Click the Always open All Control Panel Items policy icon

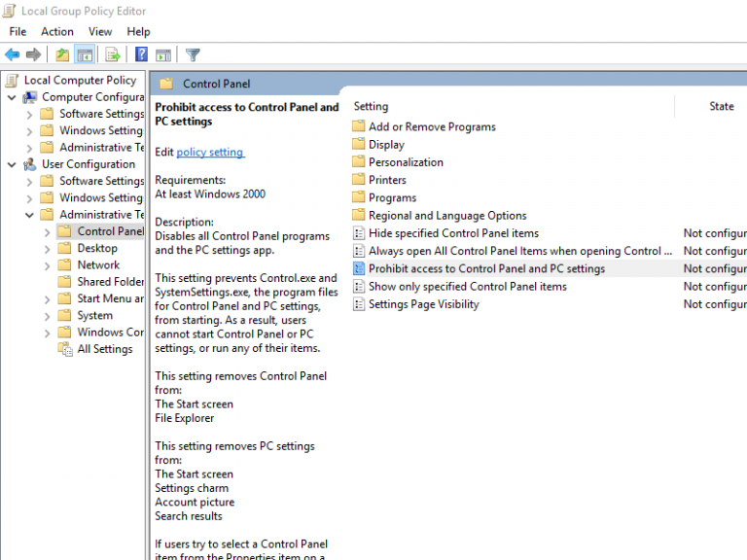click(359, 251)
